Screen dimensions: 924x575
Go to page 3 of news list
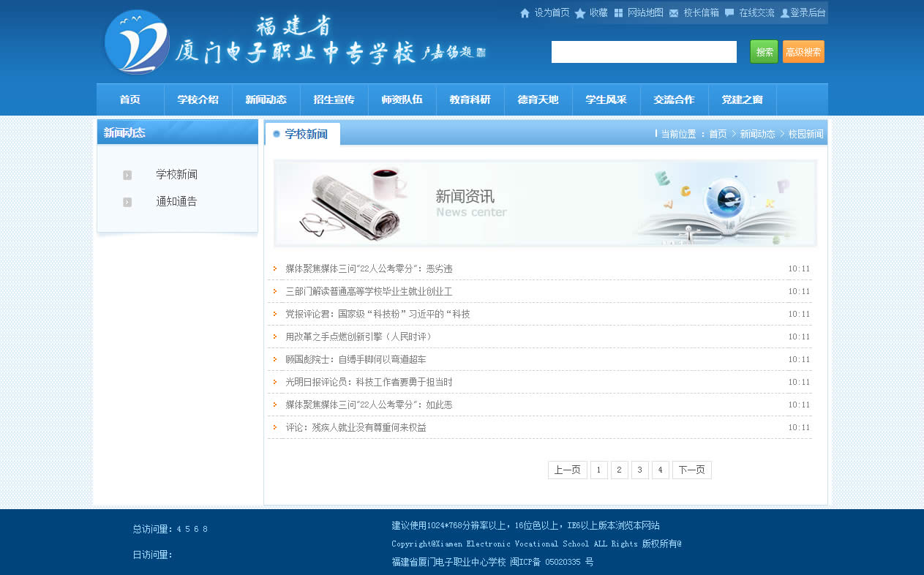tap(639, 470)
